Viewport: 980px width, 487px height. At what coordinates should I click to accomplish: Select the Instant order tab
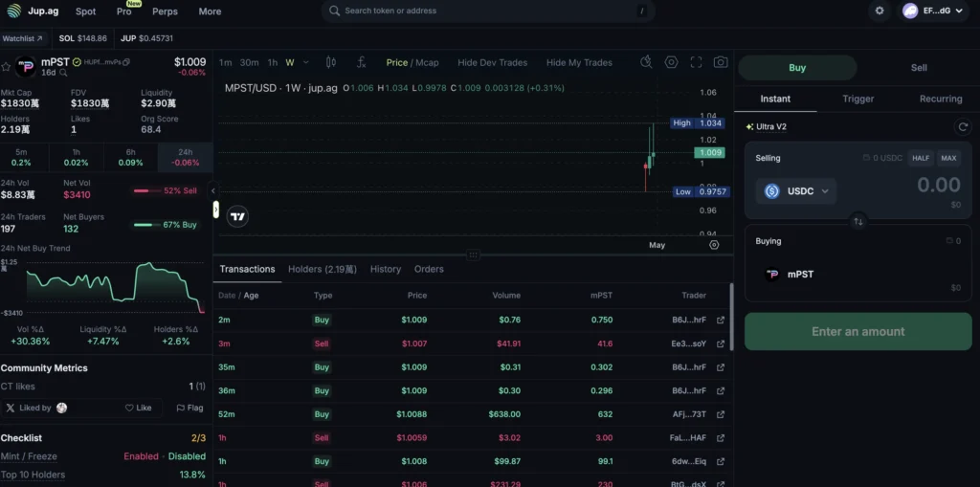[775, 99]
